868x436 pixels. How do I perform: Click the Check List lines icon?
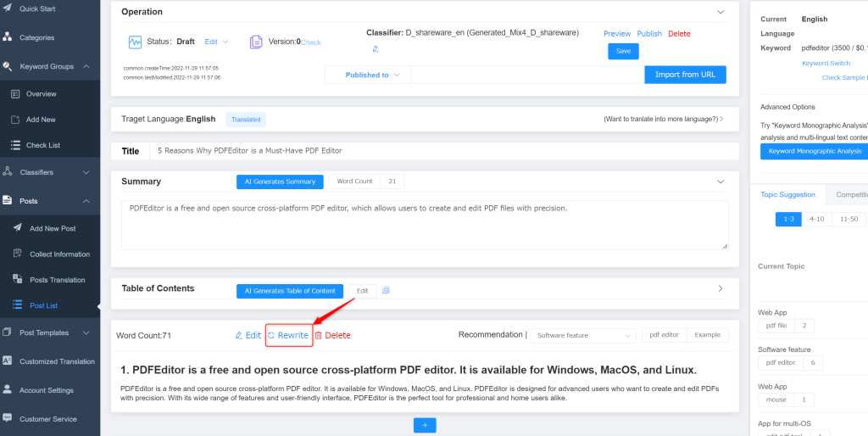15,145
